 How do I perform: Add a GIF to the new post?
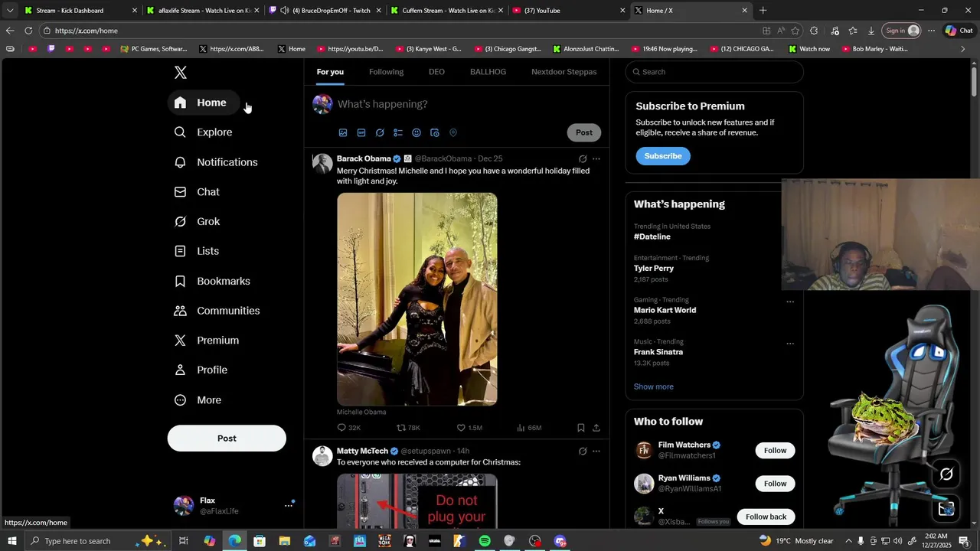tap(361, 132)
